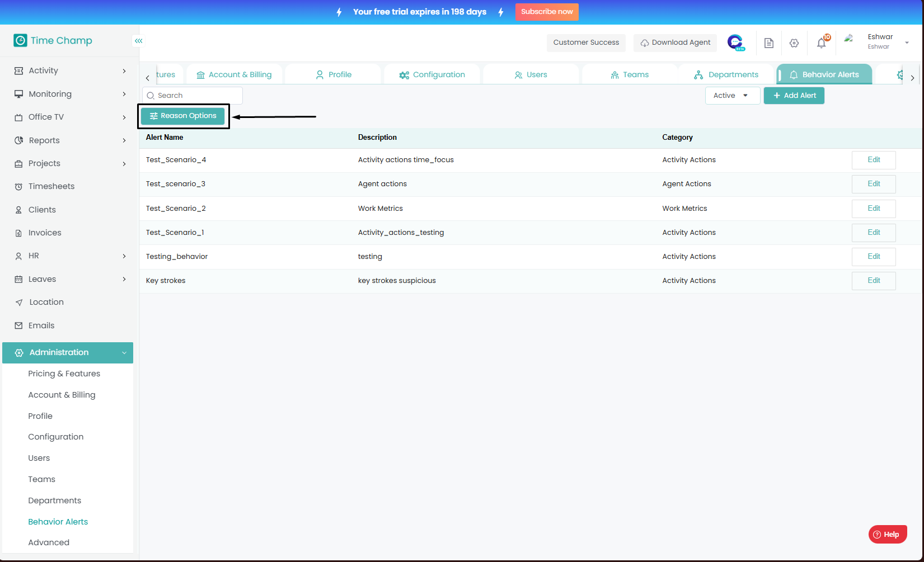The height and width of the screenshot is (562, 924).
Task: Click the Location arrow icon
Action: (18, 302)
